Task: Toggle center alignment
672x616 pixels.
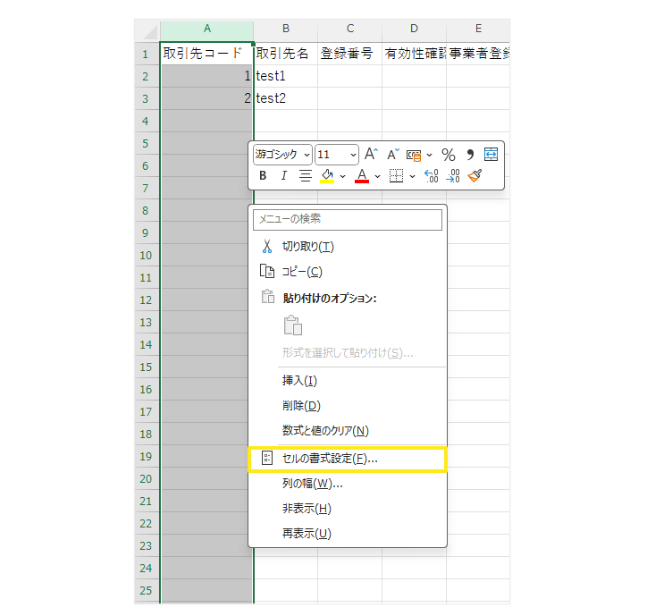Action: (x=306, y=176)
